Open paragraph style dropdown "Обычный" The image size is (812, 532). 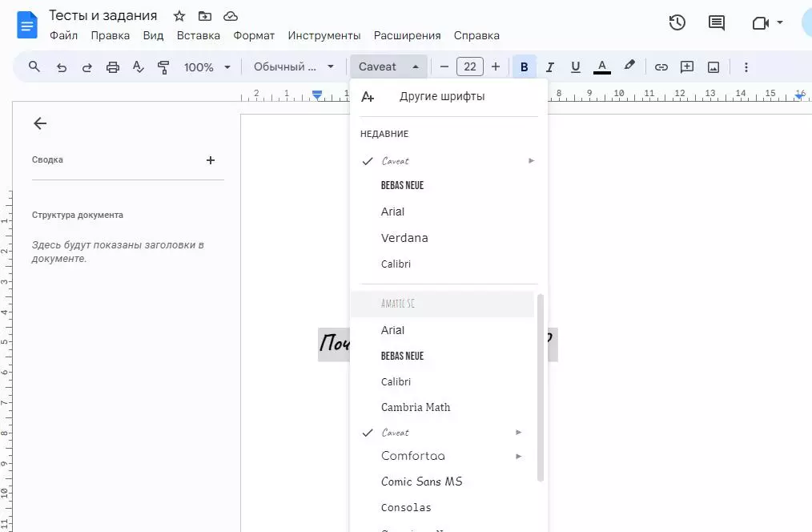tap(293, 67)
